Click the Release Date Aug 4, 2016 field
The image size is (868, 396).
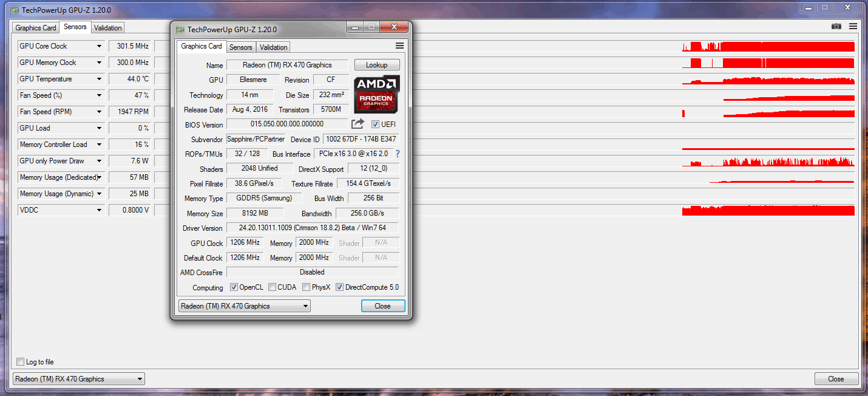pyautogui.click(x=250, y=109)
